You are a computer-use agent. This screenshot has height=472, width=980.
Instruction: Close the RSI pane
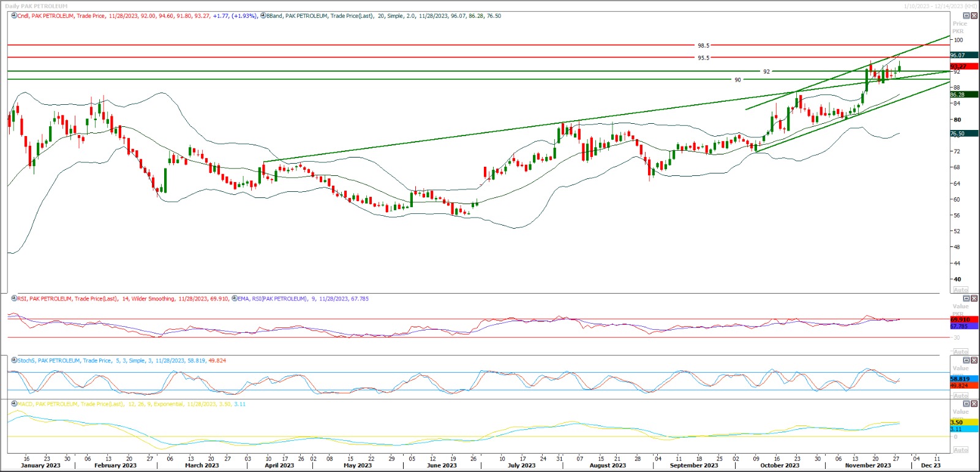[x=974, y=299]
